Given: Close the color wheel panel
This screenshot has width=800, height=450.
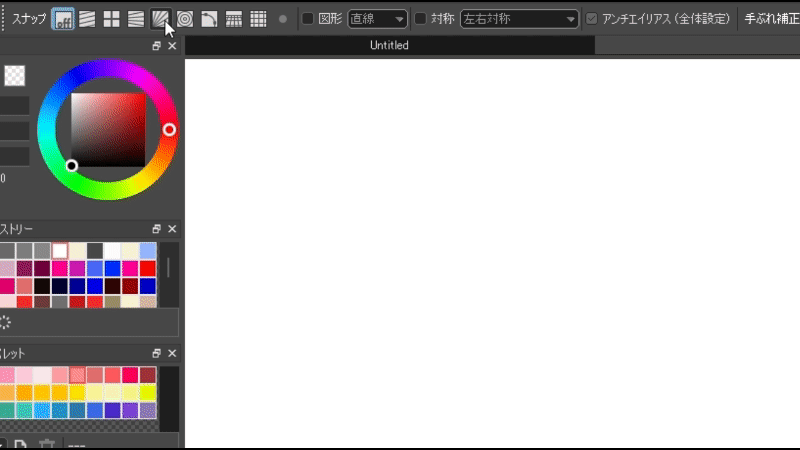Looking at the screenshot, I should pyautogui.click(x=172, y=46).
